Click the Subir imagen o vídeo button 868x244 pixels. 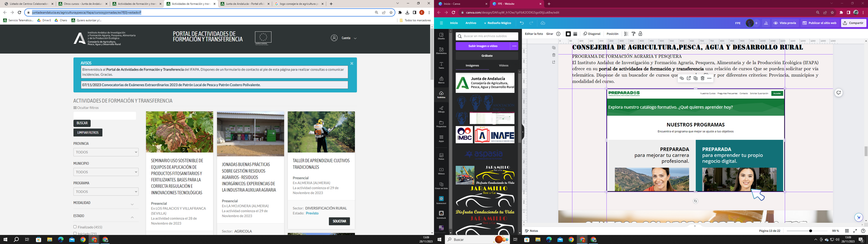click(483, 46)
